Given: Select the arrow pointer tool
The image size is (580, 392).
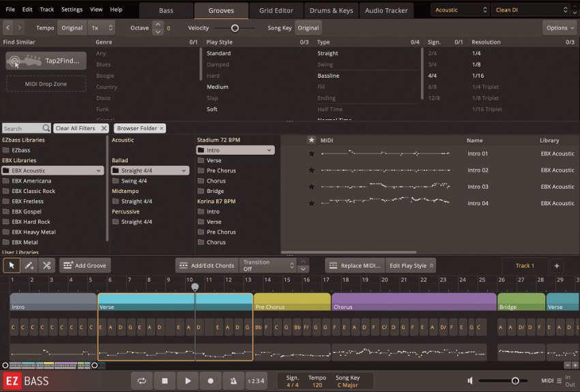Looking at the screenshot, I should pyautogui.click(x=12, y=265).
